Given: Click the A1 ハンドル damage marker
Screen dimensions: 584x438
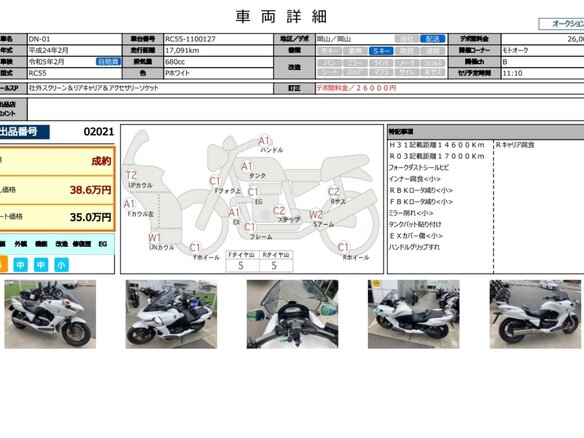Looking at the screenshot, I should 264,141.
